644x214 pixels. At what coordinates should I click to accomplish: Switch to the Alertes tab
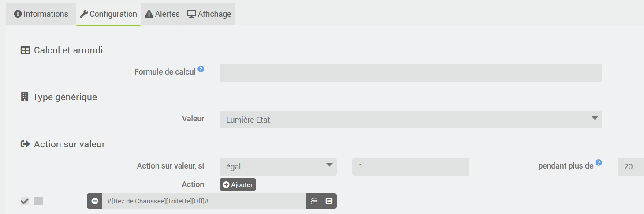162,14
